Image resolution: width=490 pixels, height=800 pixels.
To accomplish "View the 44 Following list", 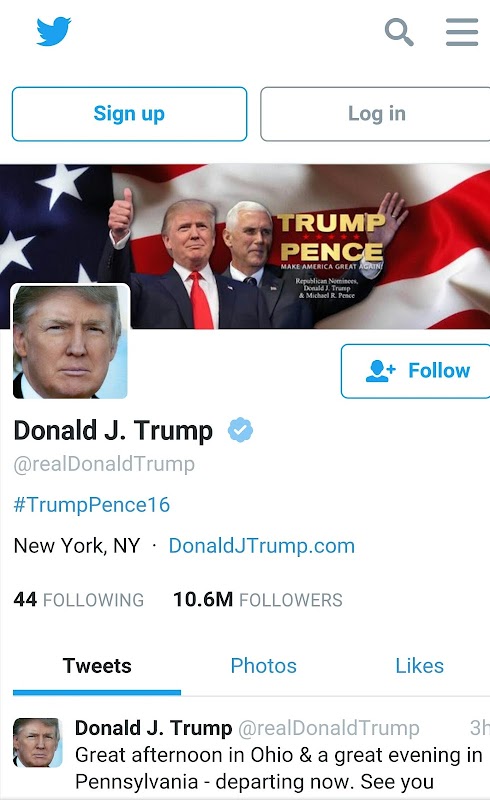I will (x=79, y=599).
